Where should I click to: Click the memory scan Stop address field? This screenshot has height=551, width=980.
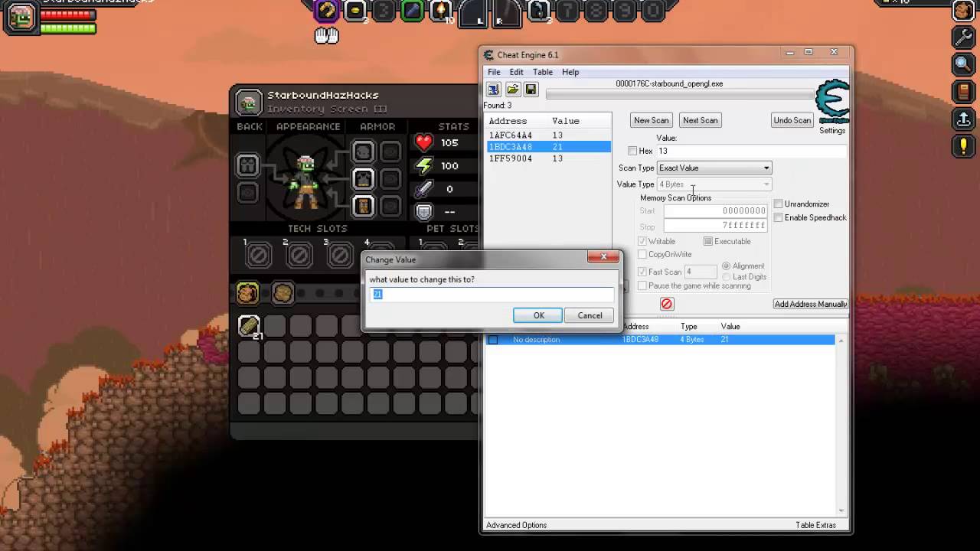point(715,226)
